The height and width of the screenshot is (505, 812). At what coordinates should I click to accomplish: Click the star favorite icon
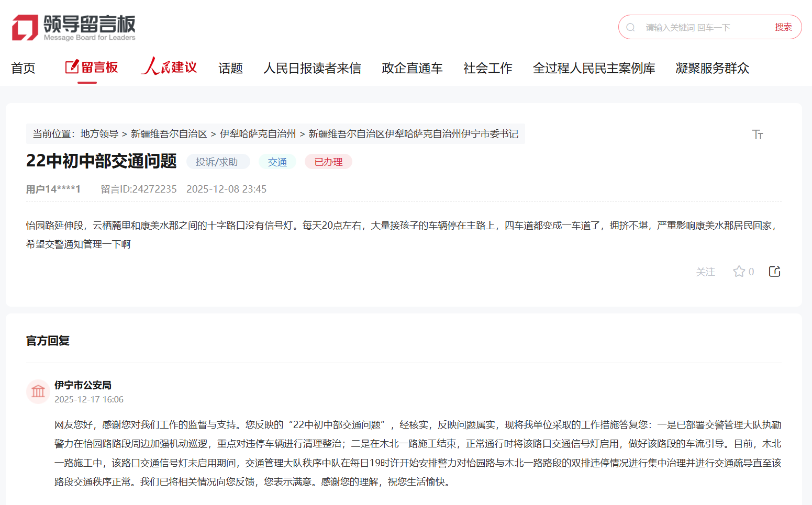(739, 272)
